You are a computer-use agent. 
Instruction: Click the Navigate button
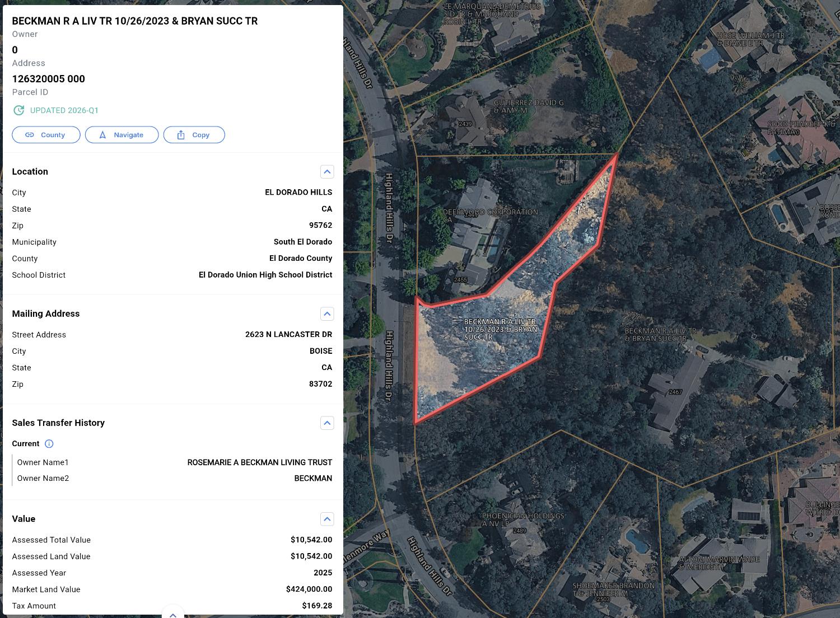(122, 135)
